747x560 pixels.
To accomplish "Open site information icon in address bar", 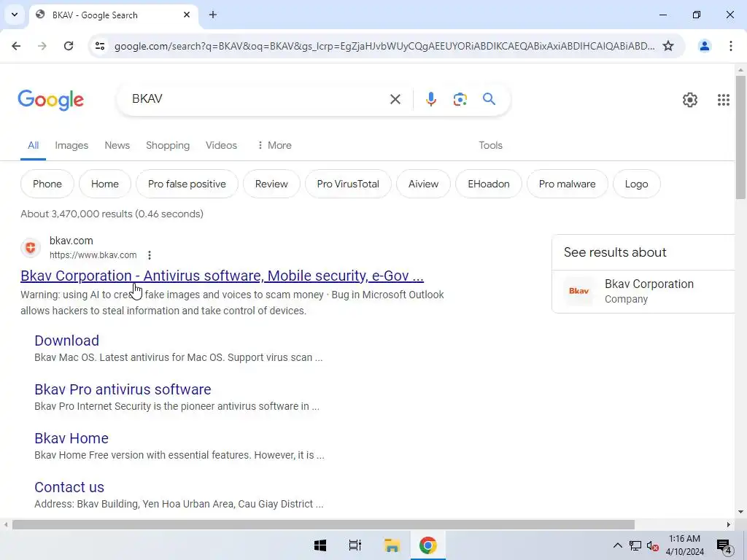I will tap(100, 46).
